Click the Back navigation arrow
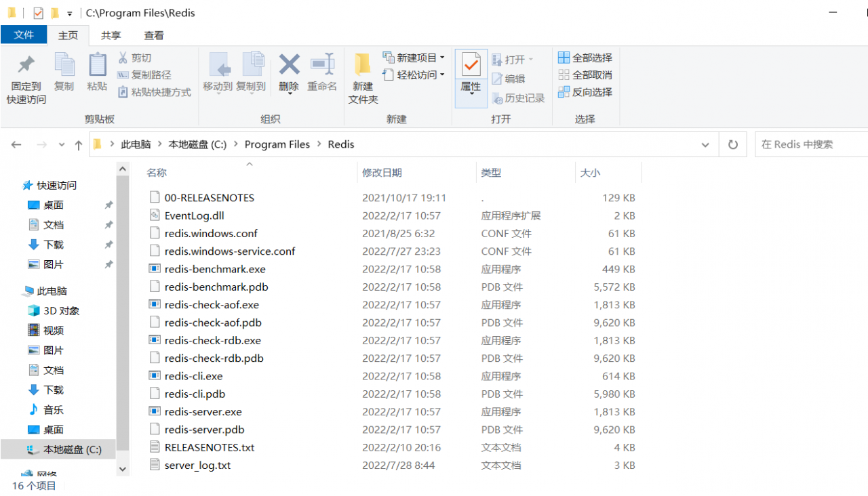The width and height of the screenshot is (868, 496). click(x=16, y=144)
